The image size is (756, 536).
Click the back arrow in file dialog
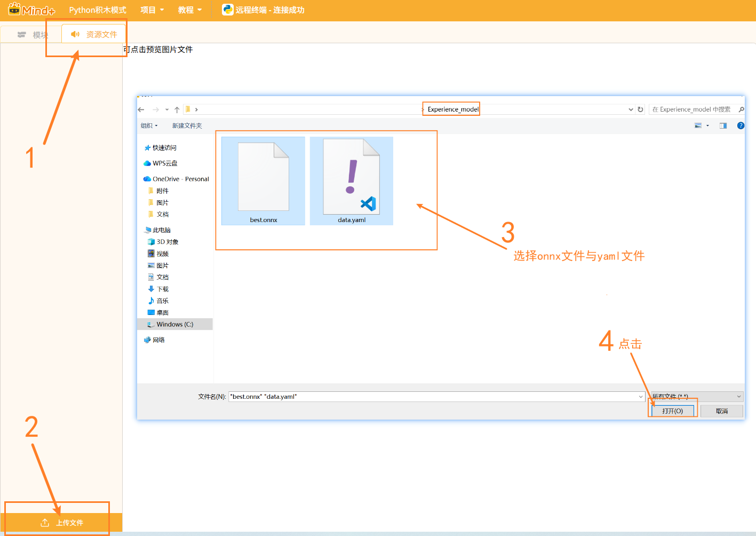click(x=141, y=109)
